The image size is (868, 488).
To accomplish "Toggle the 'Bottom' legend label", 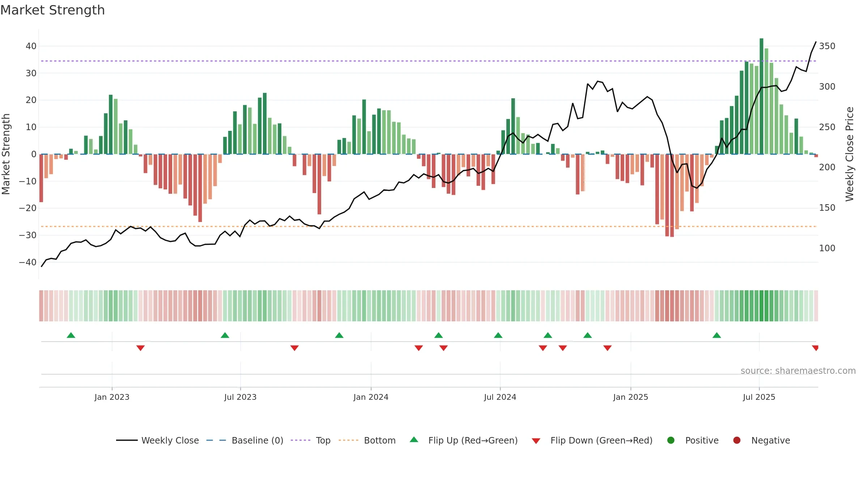I will pyautogui.click(x=380, y=440).
